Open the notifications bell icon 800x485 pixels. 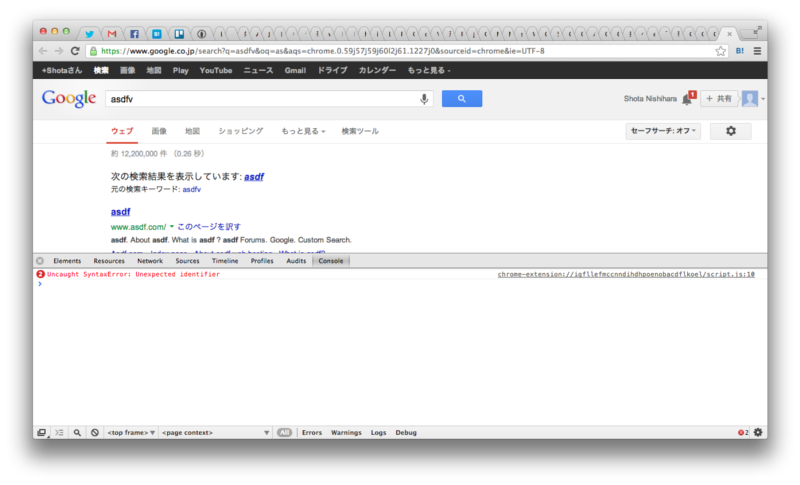pos(688,98)
